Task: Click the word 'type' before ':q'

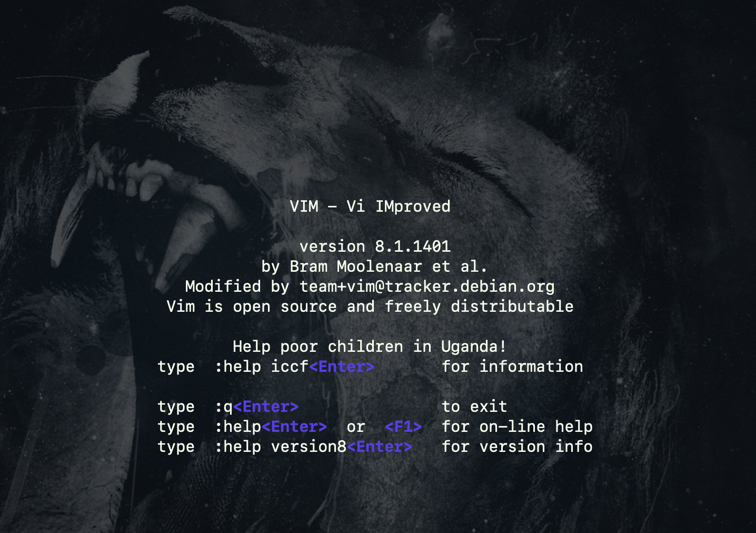Action: 176,407
